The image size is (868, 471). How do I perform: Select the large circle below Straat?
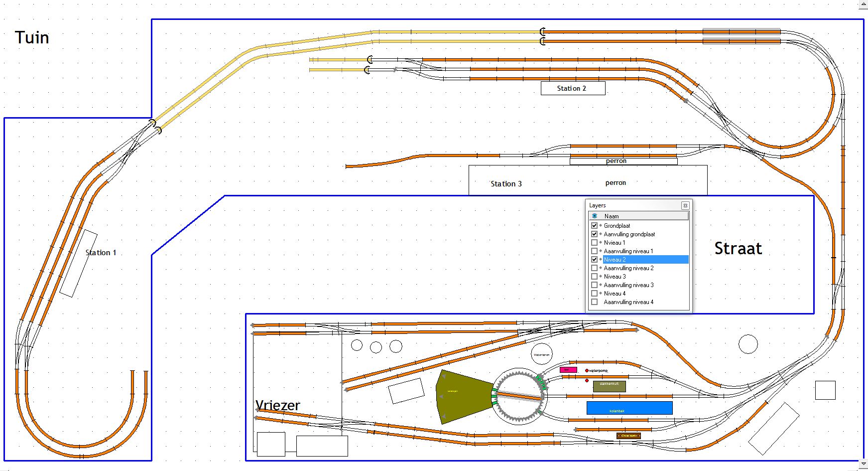748,344
